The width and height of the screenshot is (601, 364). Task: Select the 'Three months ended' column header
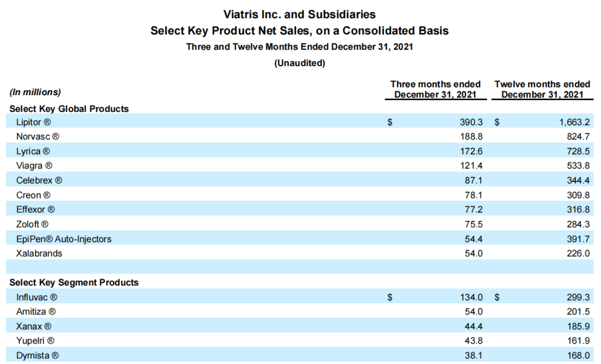435,89
